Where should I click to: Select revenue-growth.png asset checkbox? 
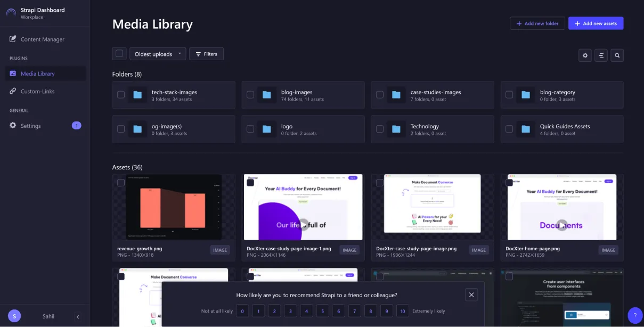(121, 183)
